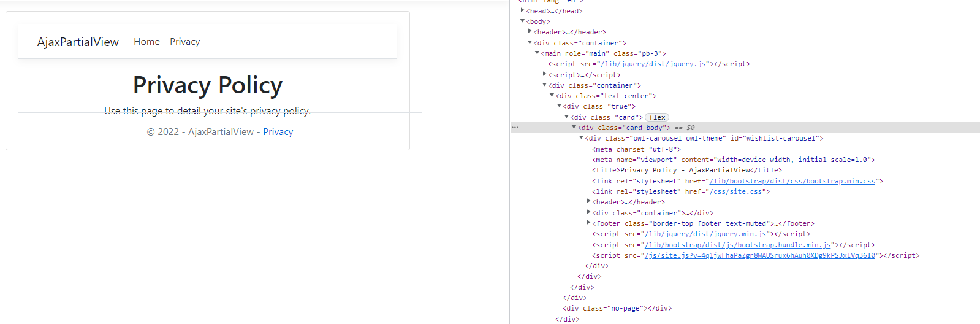Select the div class no-page element
Screen dimensions: 980x324
pos(617,308)
